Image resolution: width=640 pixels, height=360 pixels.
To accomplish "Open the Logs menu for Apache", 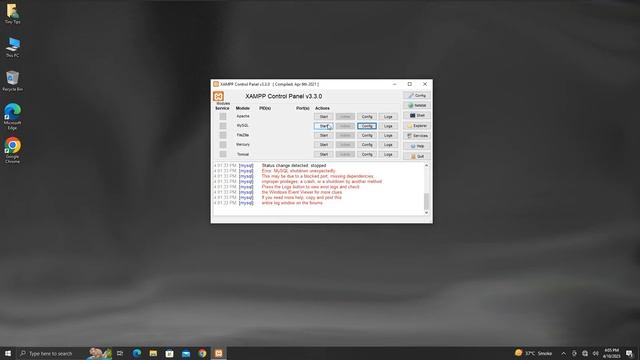I will tap(388, 117).
